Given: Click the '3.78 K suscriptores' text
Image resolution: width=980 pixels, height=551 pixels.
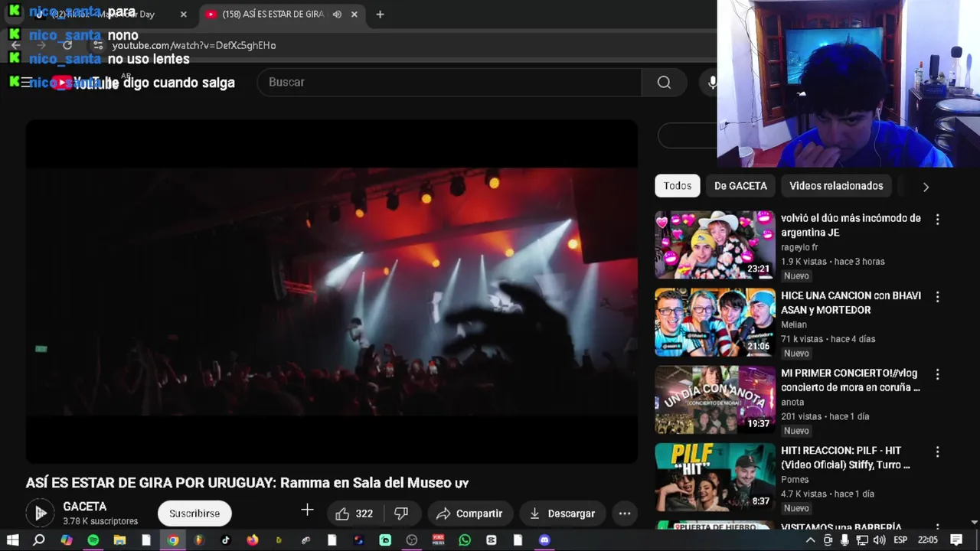Looking at the screenshot, I should pos(100,521).
